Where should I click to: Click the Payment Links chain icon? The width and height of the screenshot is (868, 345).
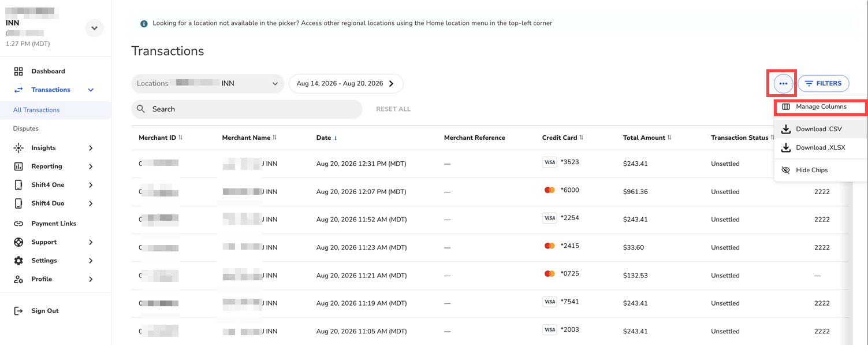tap(18, 224)
